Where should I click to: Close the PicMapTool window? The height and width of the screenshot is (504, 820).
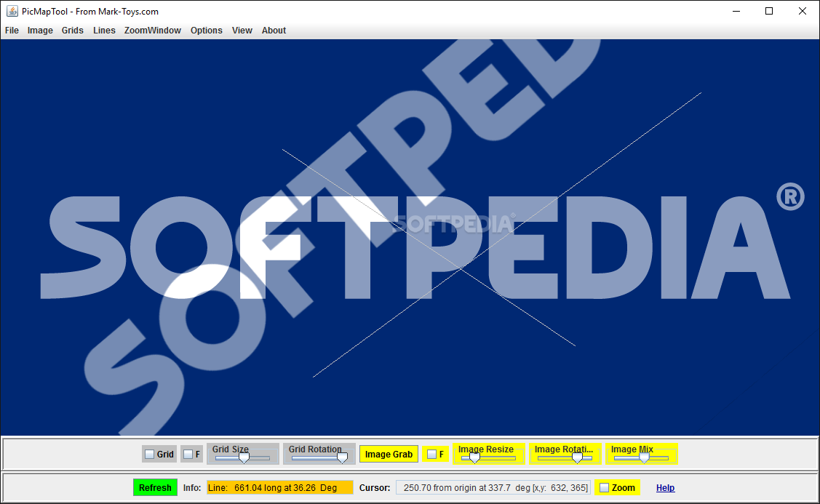coord(803,11)
